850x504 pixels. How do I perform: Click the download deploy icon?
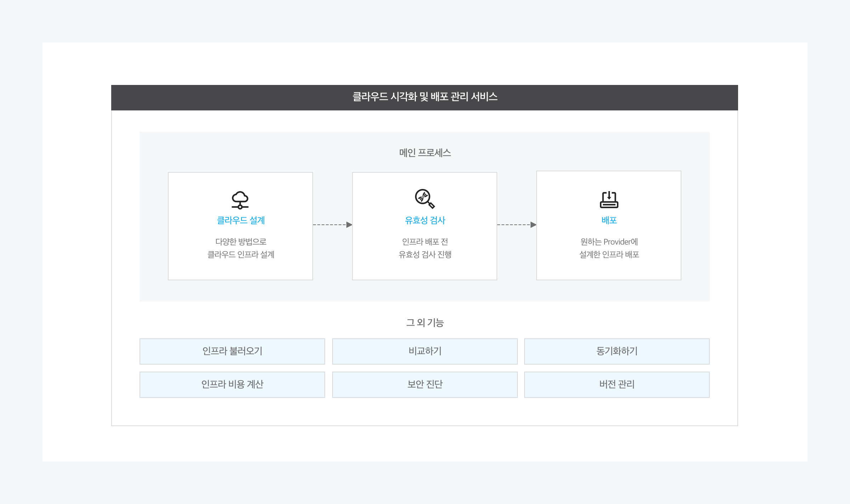pyautogui.click(x=609, y=200)
